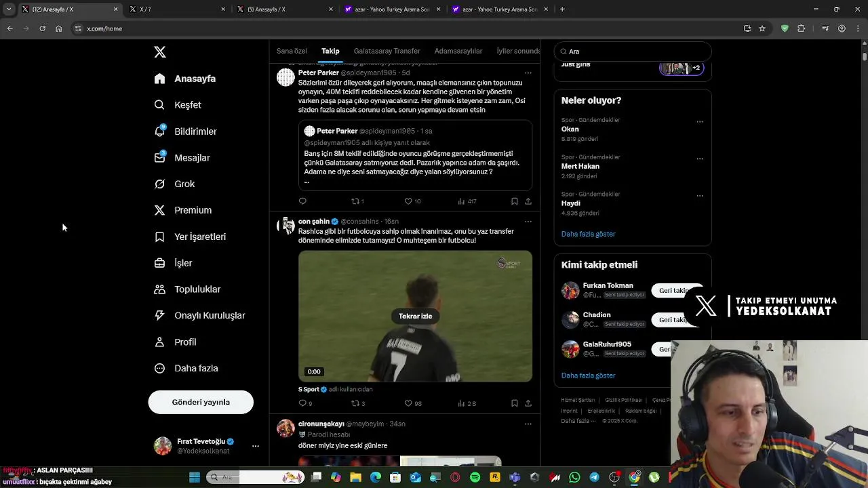The height and width of the screenshot is (488, 868).
Task: Open Windows Start menu
Action: tap(195, 478)
